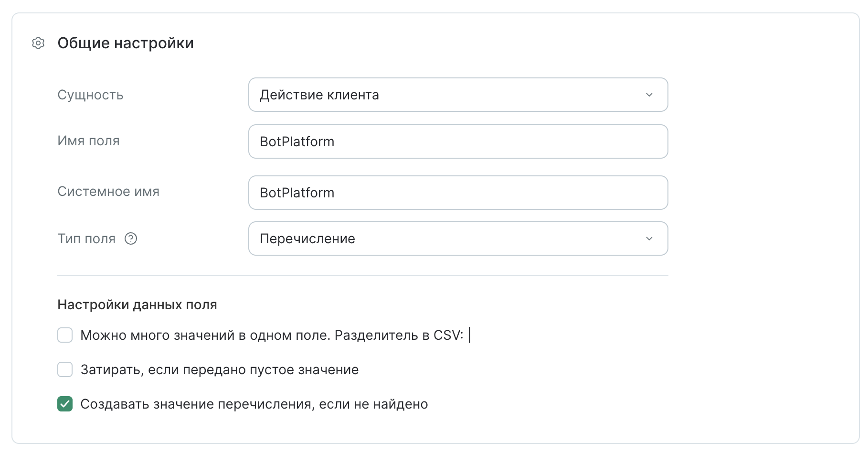This screenshot has height=454, width=868.
Task: Click the "Тип поля" label
Action: click(86, 238)
